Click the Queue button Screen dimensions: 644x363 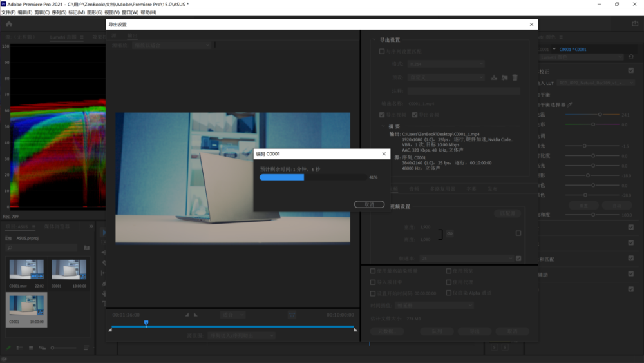[437, 331]
